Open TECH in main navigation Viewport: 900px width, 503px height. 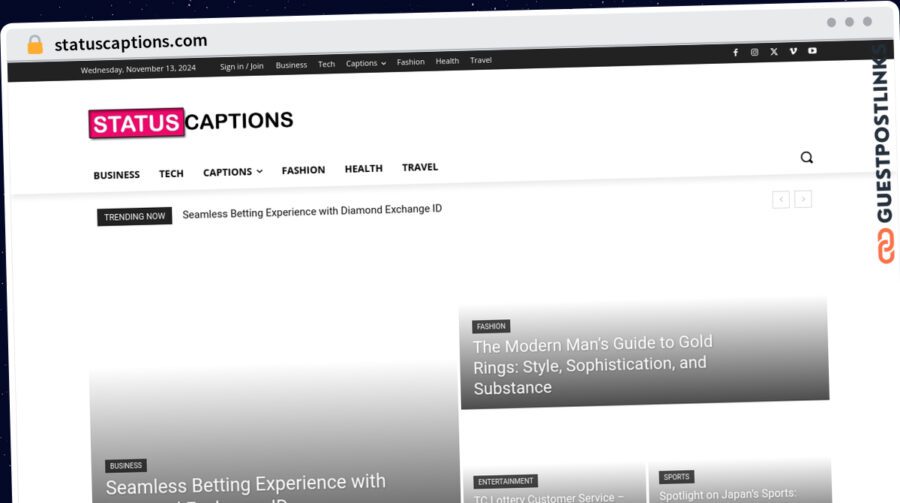click(x=171, y=173)
